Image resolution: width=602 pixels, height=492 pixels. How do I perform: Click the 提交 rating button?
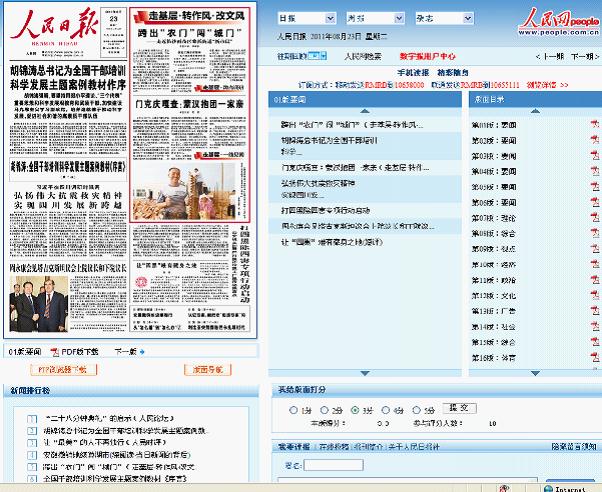[x=460, y=408]
